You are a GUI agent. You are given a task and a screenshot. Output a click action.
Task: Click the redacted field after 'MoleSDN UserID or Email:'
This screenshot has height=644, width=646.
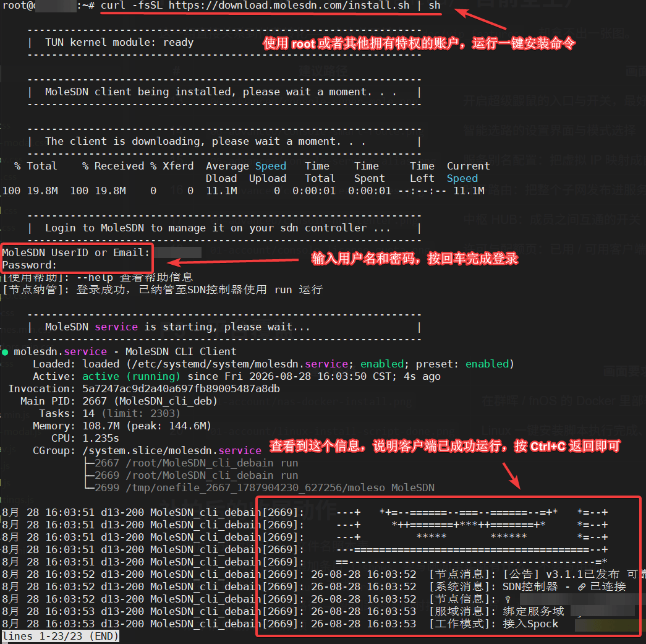[179, 252]
